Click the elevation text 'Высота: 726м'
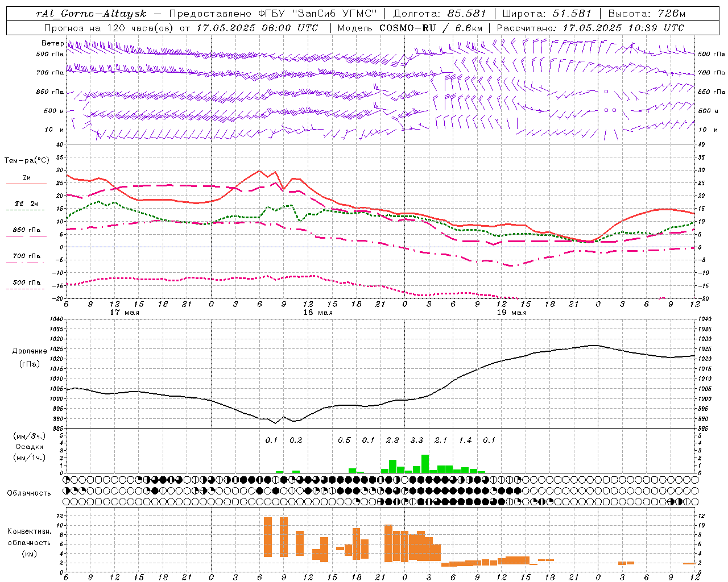The height and width of the screenshot is (582, 728). pos(647,14)
